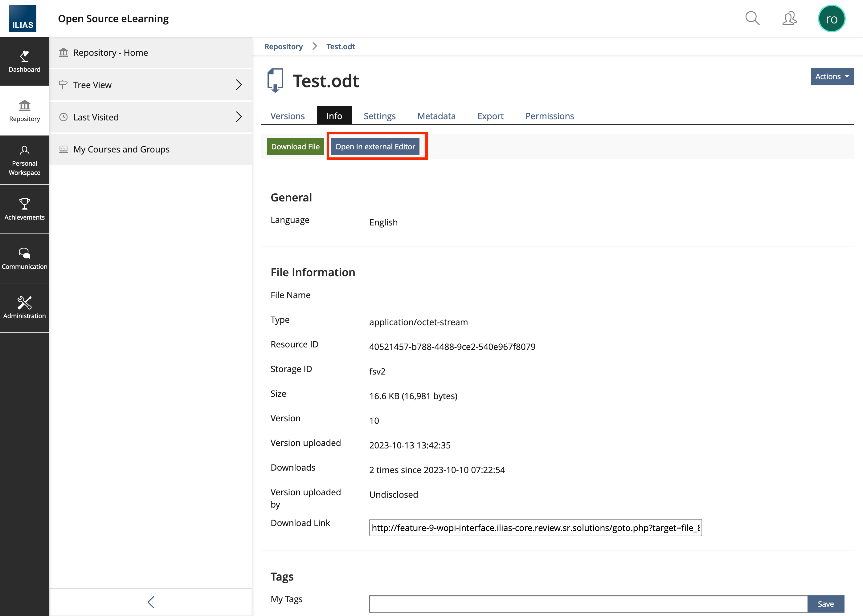The image size is (863, 616).
Task: Click the Repository breadcrumb link
Action: 283,47
